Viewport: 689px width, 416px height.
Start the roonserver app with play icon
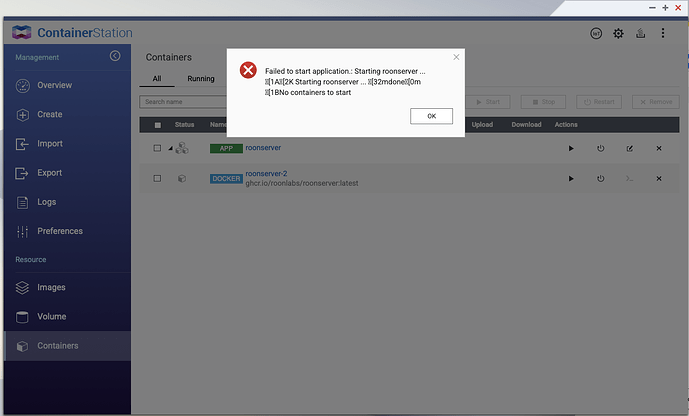(x=571, y=148)
